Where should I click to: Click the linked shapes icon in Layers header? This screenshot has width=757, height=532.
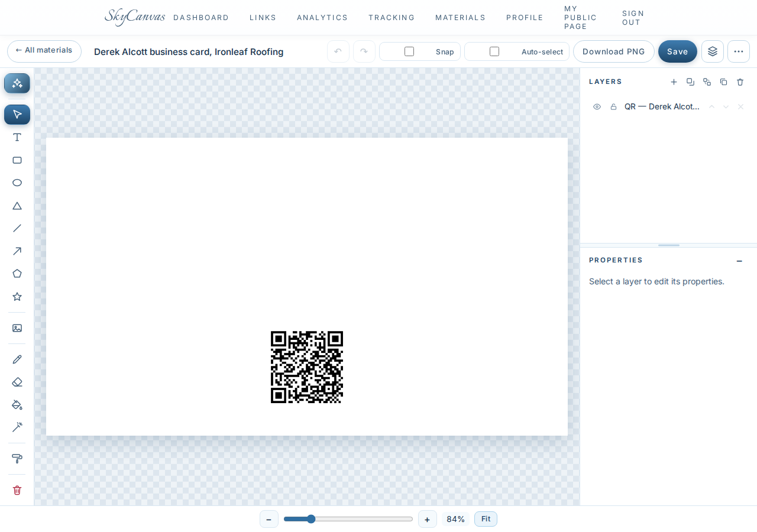(x=707, y=82)
